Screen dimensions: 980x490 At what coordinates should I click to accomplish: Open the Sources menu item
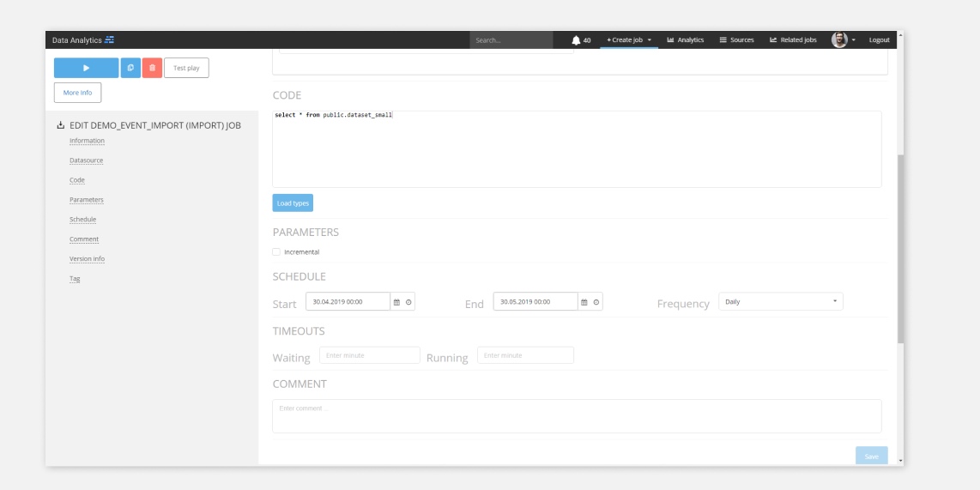tap(735, 39)
